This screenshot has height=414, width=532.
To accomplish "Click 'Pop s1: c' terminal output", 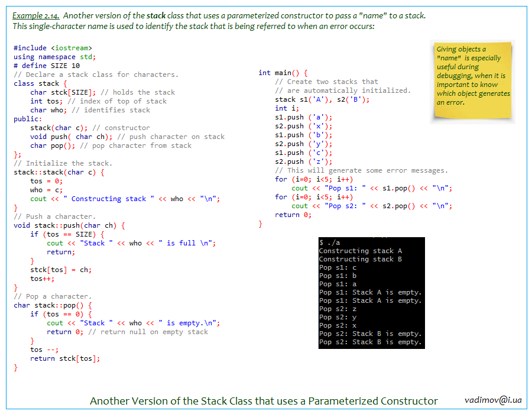I will coord(338,267).
